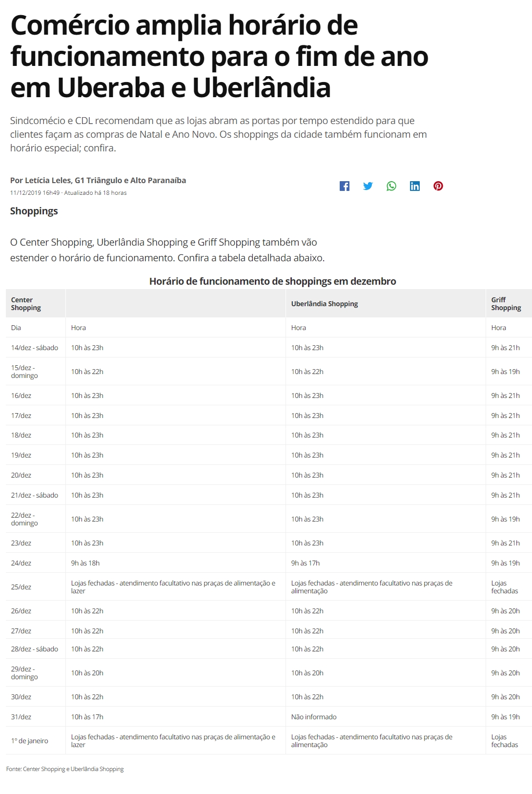Click the 25/dez date cell

point(21,587)
